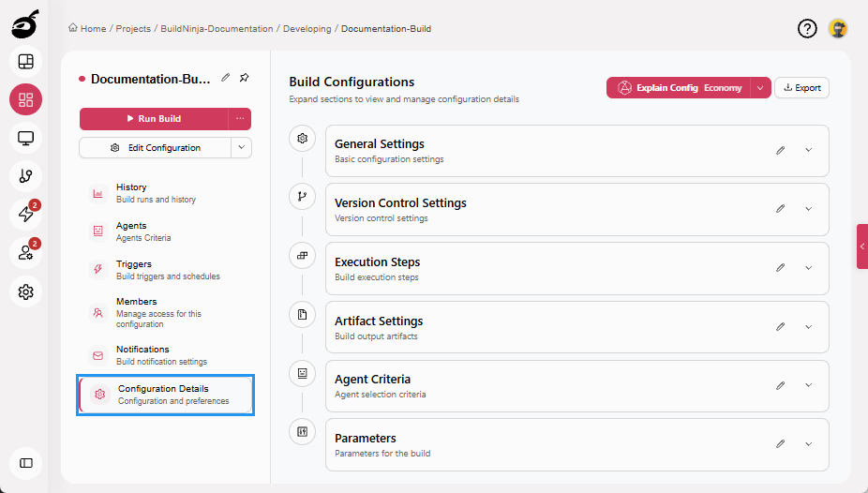This screenshot has height=493, width=868.
Task: Click the BuildNinja logo icon
Action: [25, 24]
